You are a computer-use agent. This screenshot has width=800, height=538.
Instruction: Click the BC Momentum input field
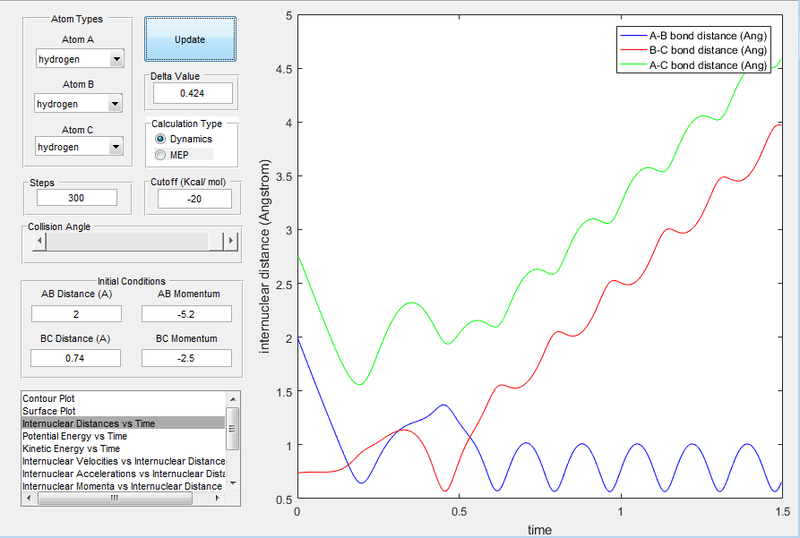click(x=186, y=358)
